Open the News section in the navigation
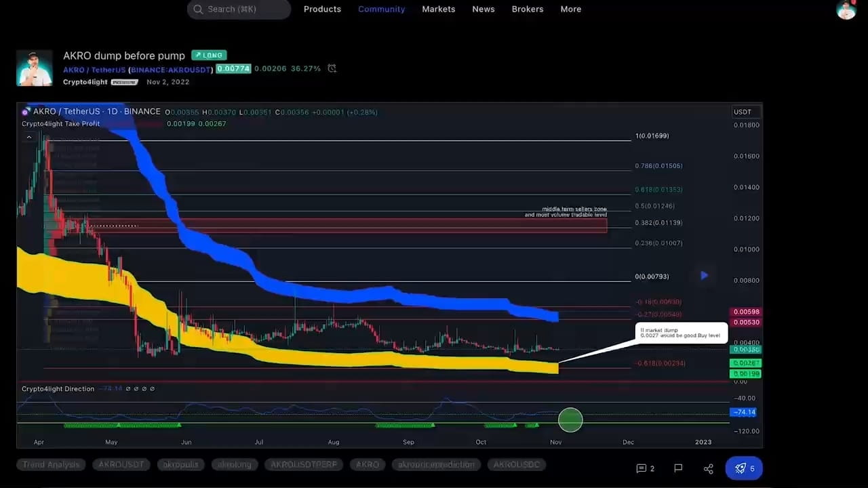 point(483,9)
